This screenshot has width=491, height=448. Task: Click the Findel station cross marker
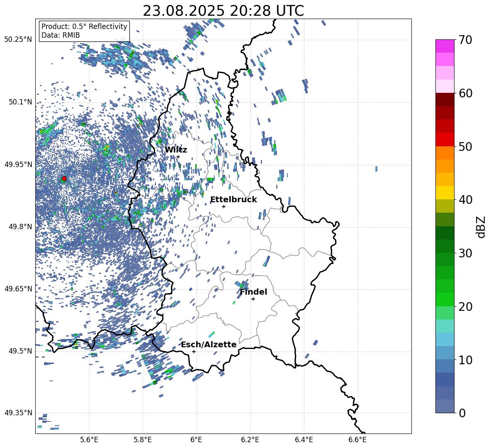pos(253,299)
